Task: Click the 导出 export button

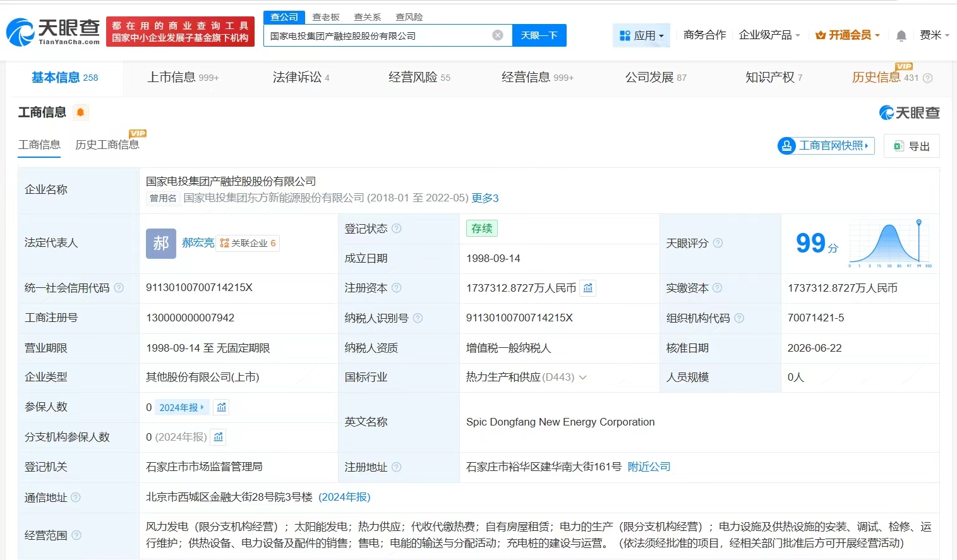Action: 912,146
